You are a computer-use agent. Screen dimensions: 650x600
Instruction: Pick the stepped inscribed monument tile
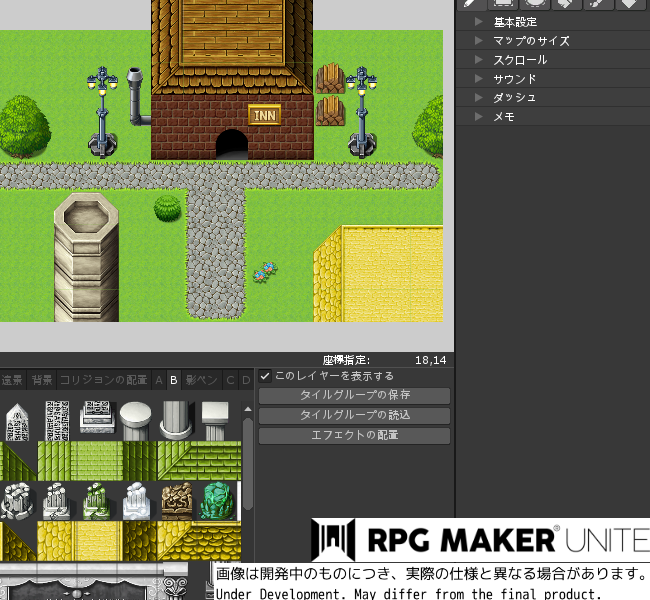coord(97,417)
